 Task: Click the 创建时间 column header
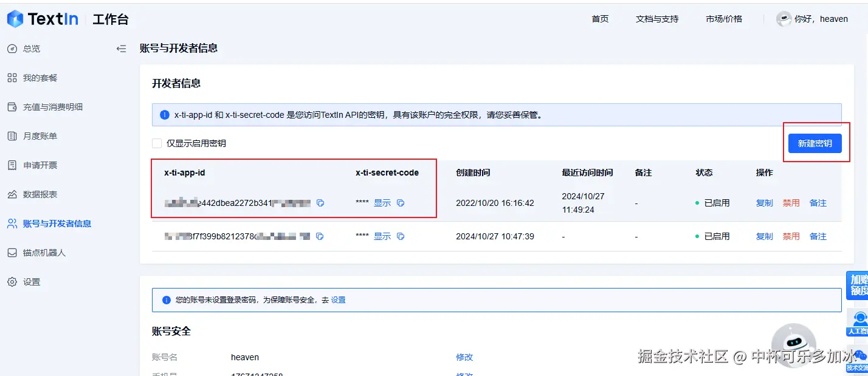point(473,173)
